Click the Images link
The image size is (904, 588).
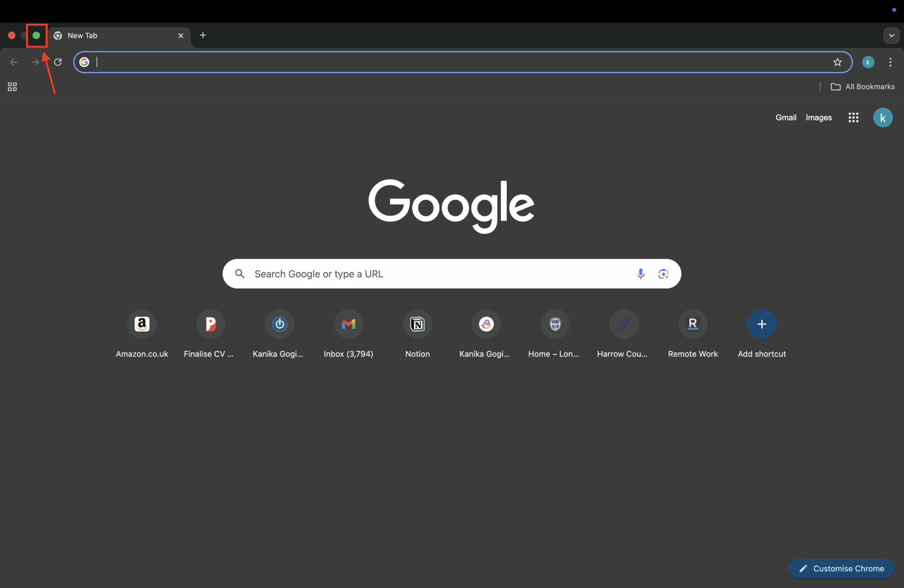pyautogui.click(x=819, y=118)
